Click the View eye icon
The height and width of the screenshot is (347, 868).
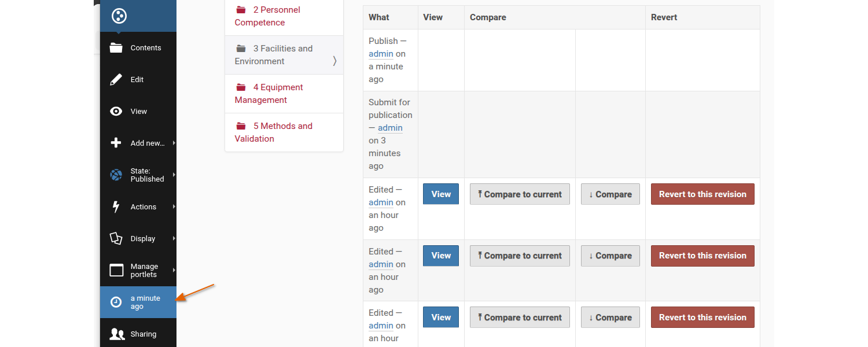pyautogui.click(x=116, y=112)
